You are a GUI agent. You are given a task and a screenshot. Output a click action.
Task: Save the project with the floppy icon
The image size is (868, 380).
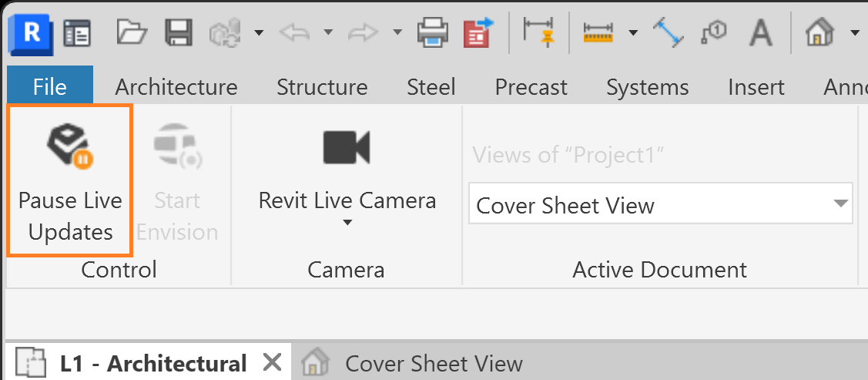coord(179,33)
